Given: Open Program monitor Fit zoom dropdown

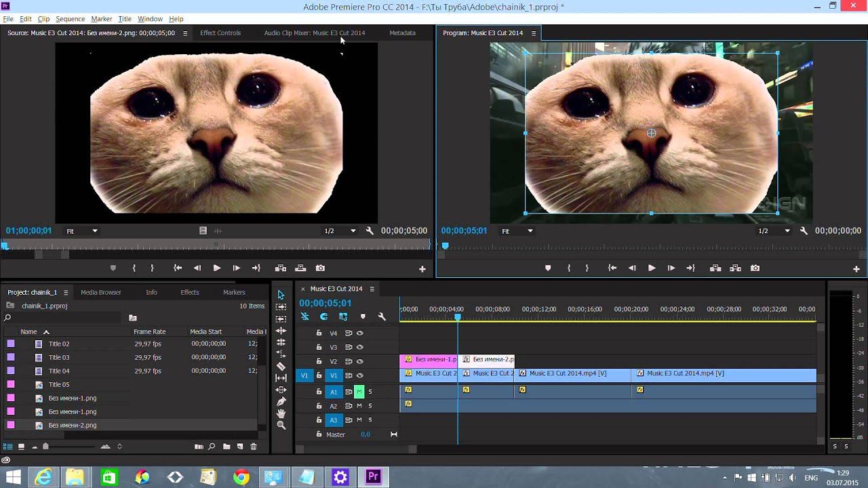Looking at the screenshot, I should pos(517,231).
